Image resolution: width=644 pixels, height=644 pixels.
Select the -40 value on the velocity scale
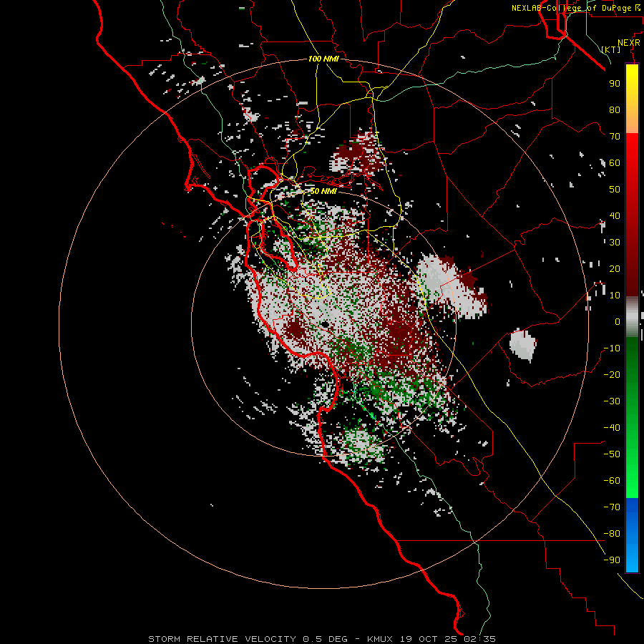click(612, 428)
